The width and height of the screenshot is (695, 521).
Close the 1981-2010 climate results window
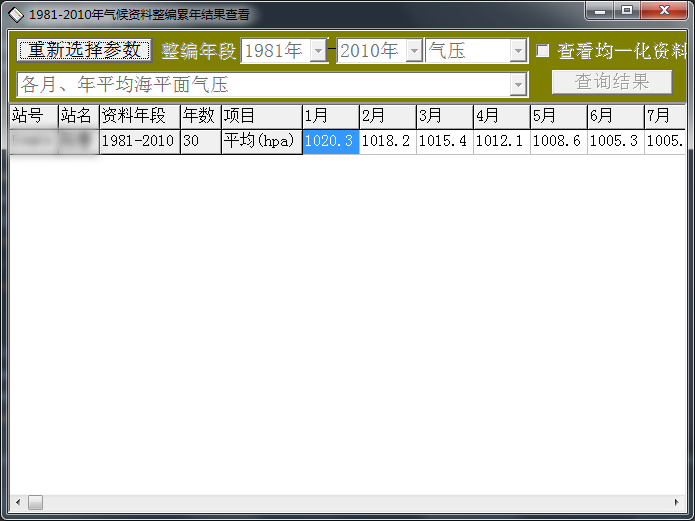coord(664,11)
